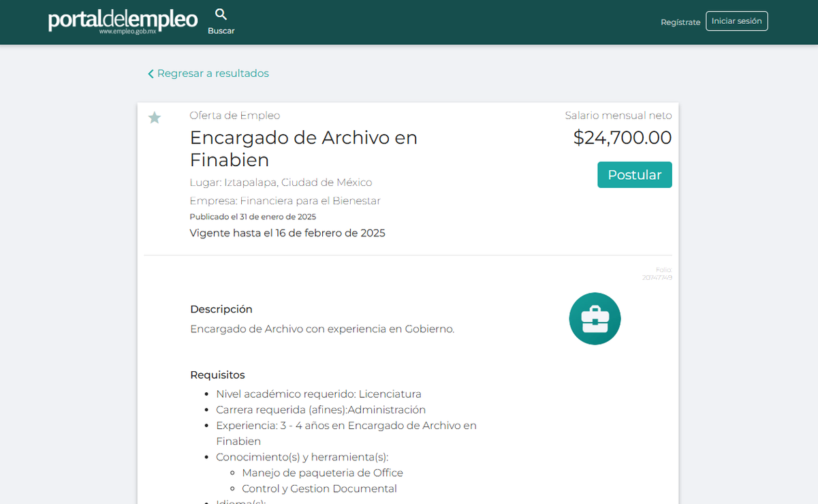This screenshot has height=504, width=818.
Task: Click the Requisitos heading
Action: click(x=217, y=375)
